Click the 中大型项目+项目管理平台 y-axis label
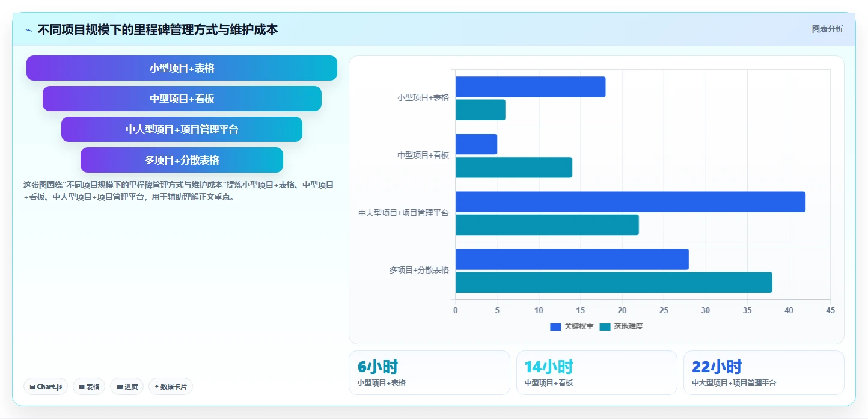The image size is (868, 419). 403,213
